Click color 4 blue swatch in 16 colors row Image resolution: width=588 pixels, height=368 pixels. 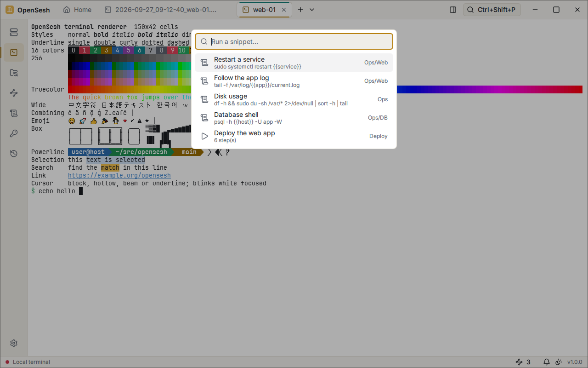(118, 51)
